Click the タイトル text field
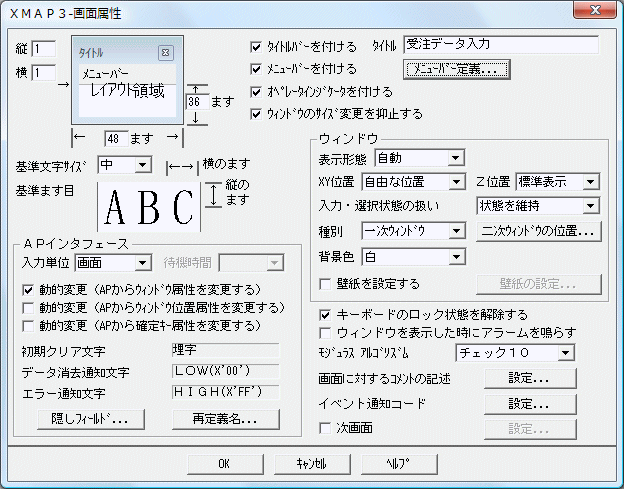Image resolution: width=624 pixels, height=489 pixels. (501, 45)
